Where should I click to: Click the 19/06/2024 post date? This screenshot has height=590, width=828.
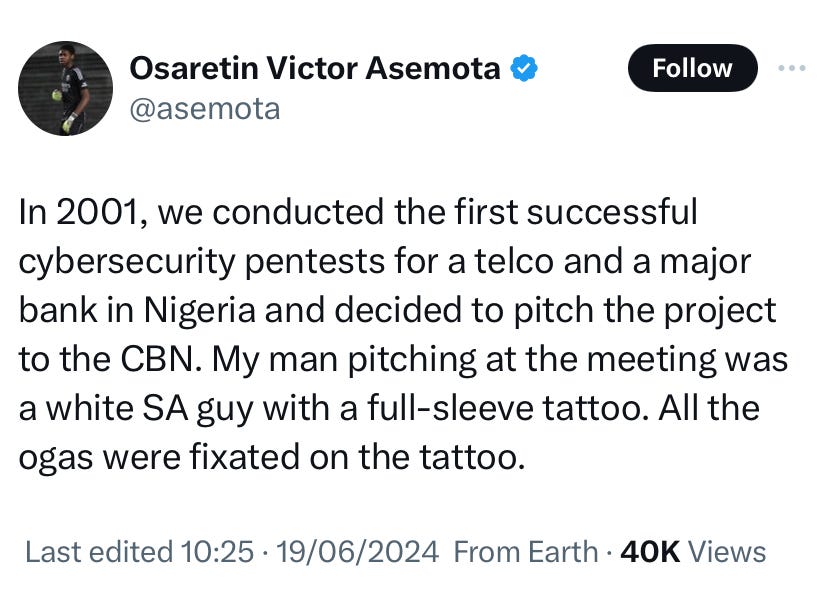point(357,552)
